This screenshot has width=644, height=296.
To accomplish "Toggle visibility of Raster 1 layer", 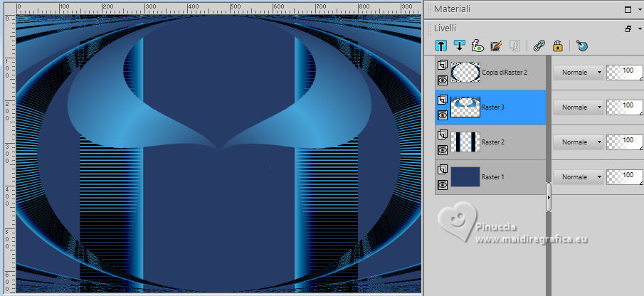I will [443, 185].
